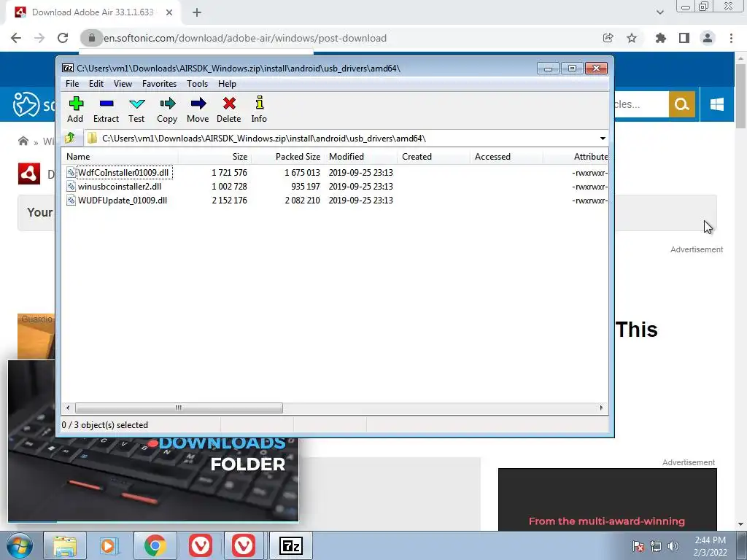Open the Help menu

point(228,84)
